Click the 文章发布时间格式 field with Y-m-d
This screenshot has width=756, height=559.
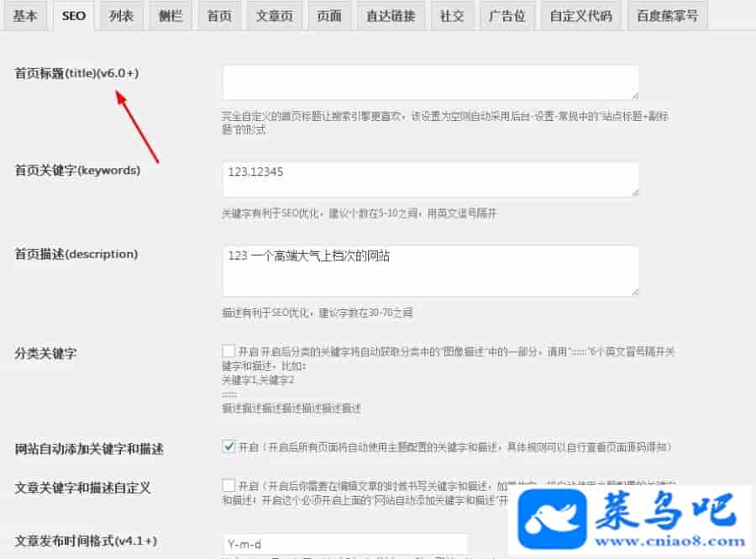344,544
